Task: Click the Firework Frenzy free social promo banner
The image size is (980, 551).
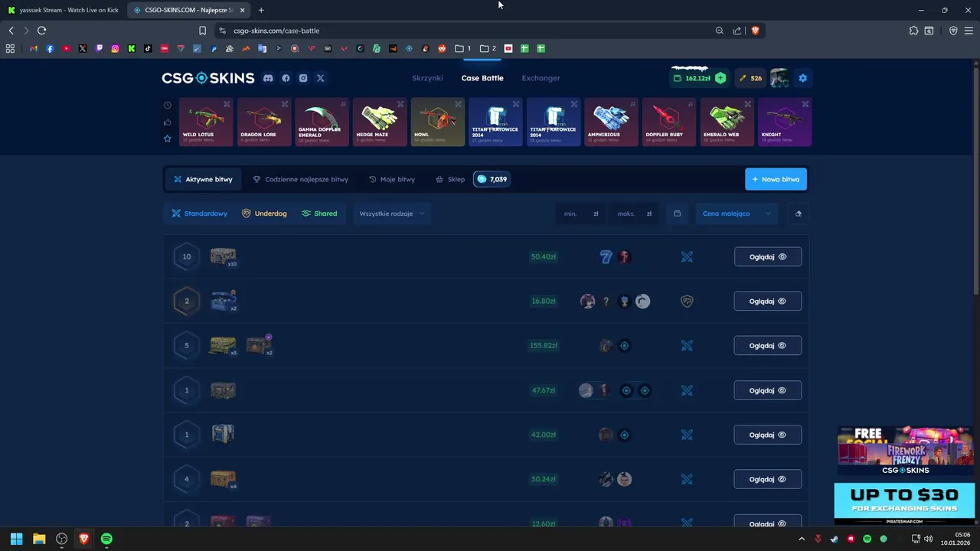Action: point(905,451)
